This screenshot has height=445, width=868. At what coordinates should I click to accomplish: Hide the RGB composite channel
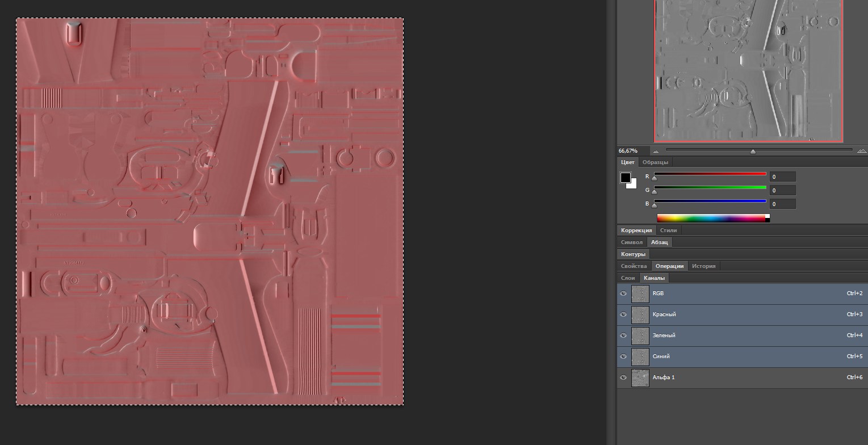[623, 293]
